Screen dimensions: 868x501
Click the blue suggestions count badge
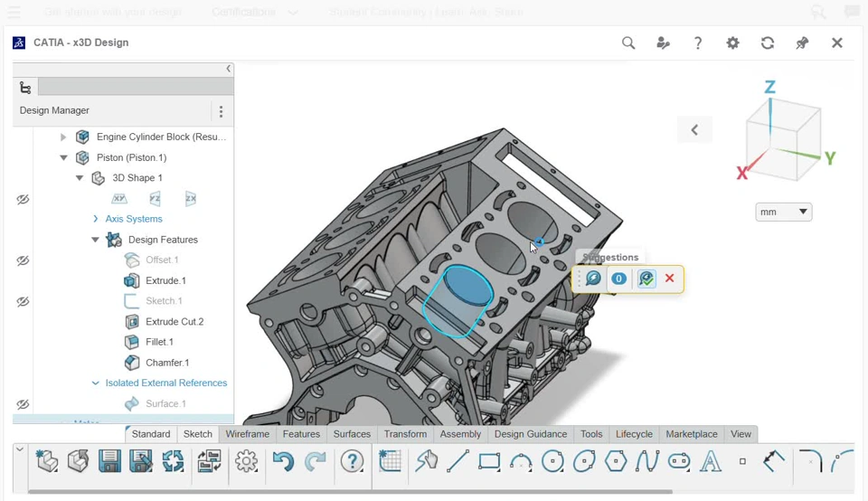(618, 278)
